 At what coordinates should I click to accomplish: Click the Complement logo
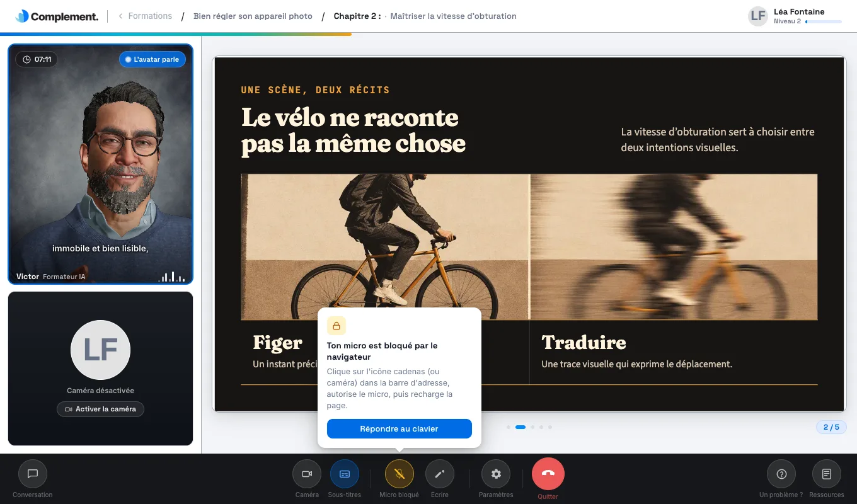coord(57,16)
